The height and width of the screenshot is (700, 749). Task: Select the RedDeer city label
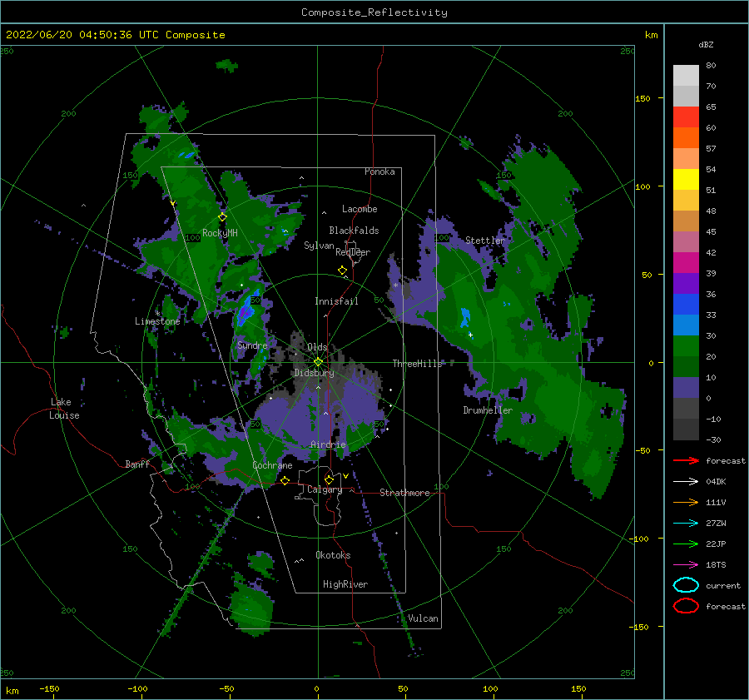click(353, 252)
